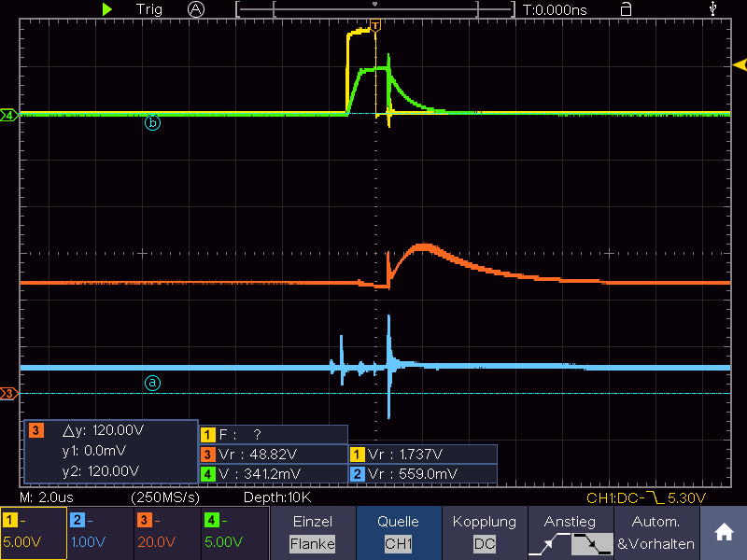This screenshot has width=747, height=560.
Task: Click cursor marker b near channel 4
Action: 152,123
